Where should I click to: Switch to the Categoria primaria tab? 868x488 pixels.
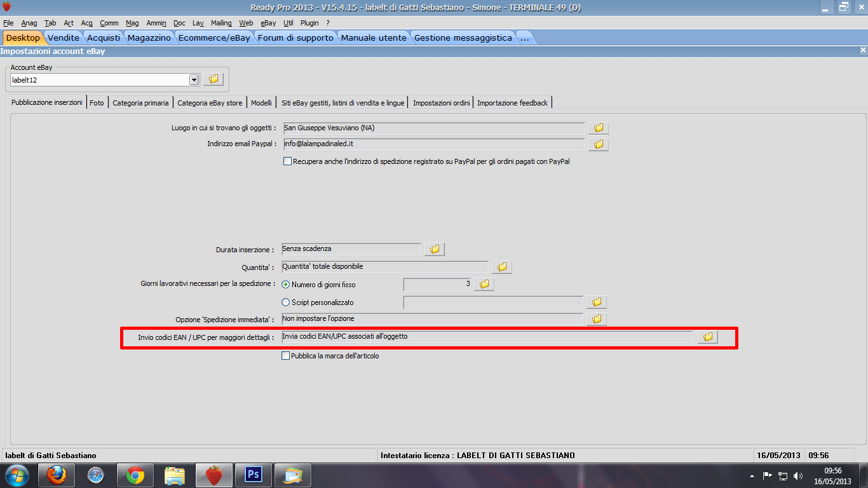tap(140, 102)
